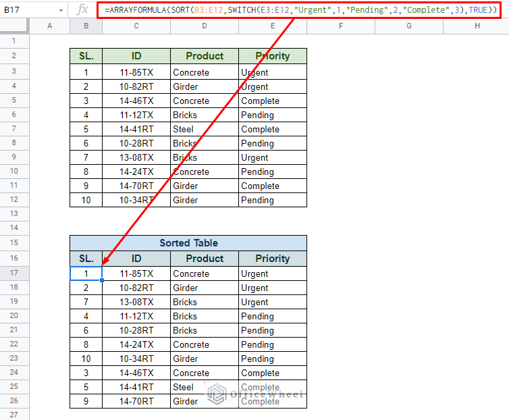This screenshot has width=509, height=420.
Task: Select column H header
Action: [476, 26]
